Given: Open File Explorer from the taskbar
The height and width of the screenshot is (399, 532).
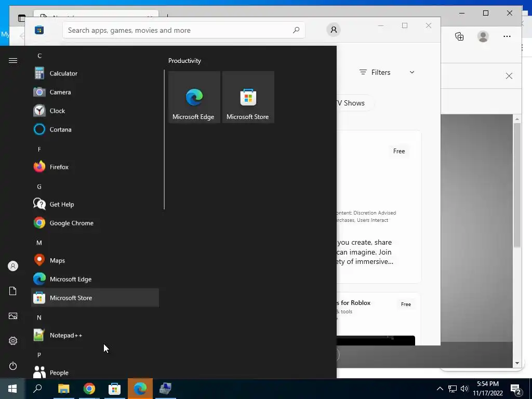Looking at the screenshot, I should [63, 389].
